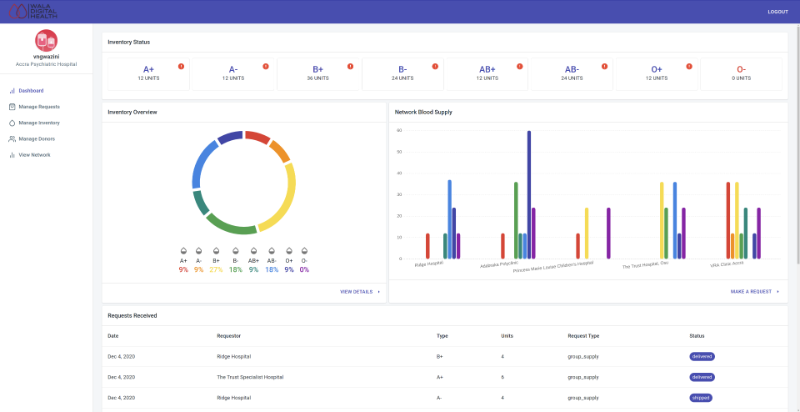The image size is (800, 412).
Task: Click the warning icon on O+ card
Action: (x=689, y=66)
